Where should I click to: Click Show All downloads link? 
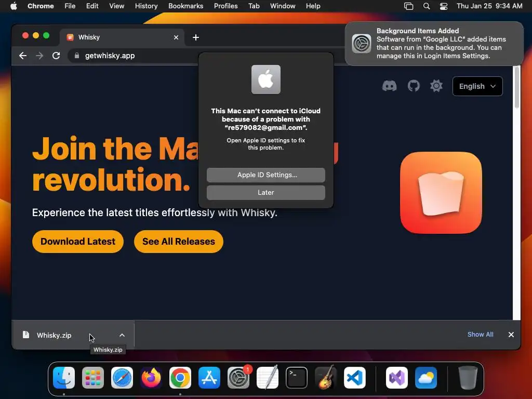480,335
